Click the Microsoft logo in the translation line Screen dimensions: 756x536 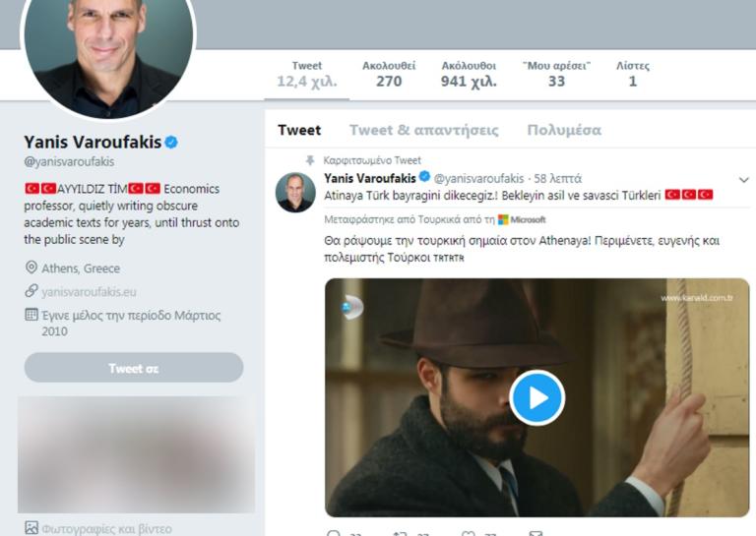(x=503, y=219)
